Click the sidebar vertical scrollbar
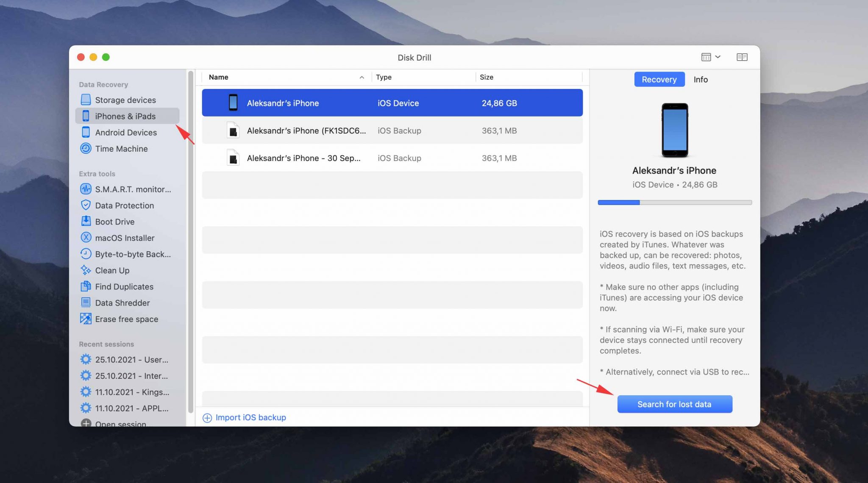The width and height of the screenshot is (868, 483). click(190, 241)
